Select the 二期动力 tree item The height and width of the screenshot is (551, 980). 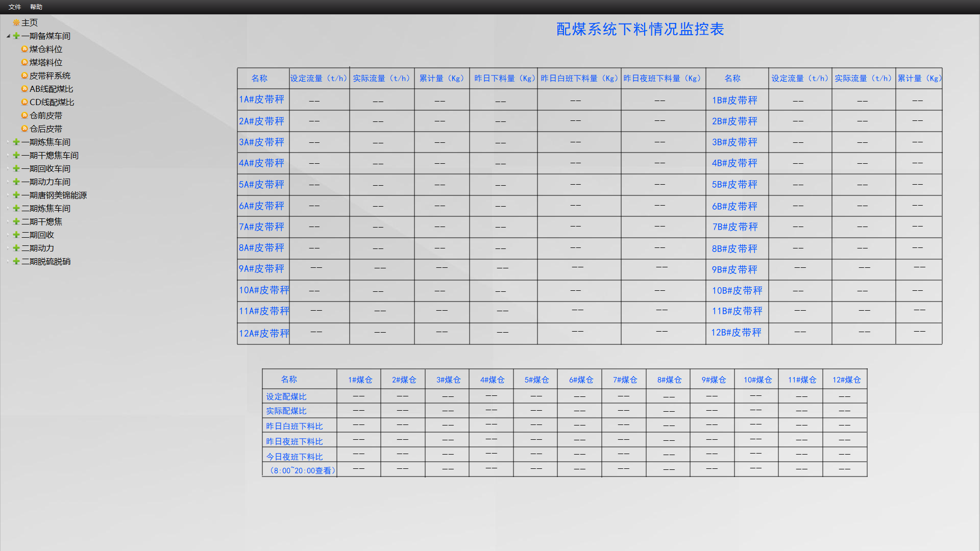(x=38, y=248)
